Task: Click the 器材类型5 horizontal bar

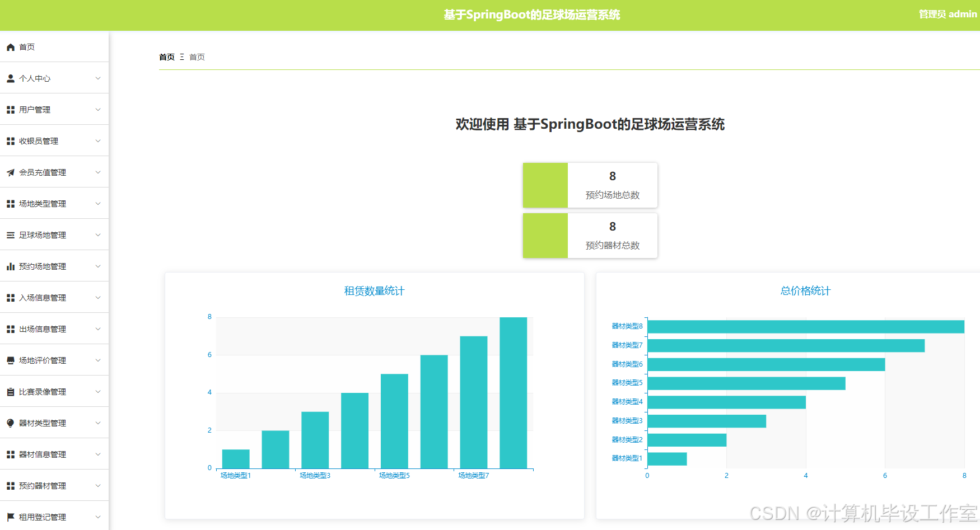Action: (746, 383)
